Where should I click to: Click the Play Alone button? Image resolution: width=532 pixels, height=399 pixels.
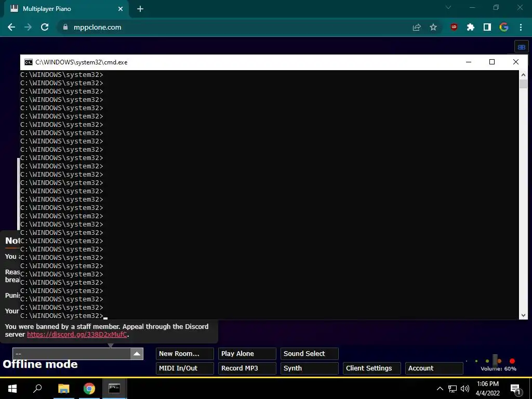click(x=247, y=353)
